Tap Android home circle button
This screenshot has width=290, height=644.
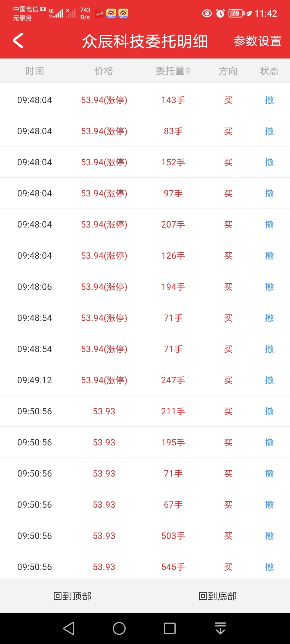[x=119, y=628]
